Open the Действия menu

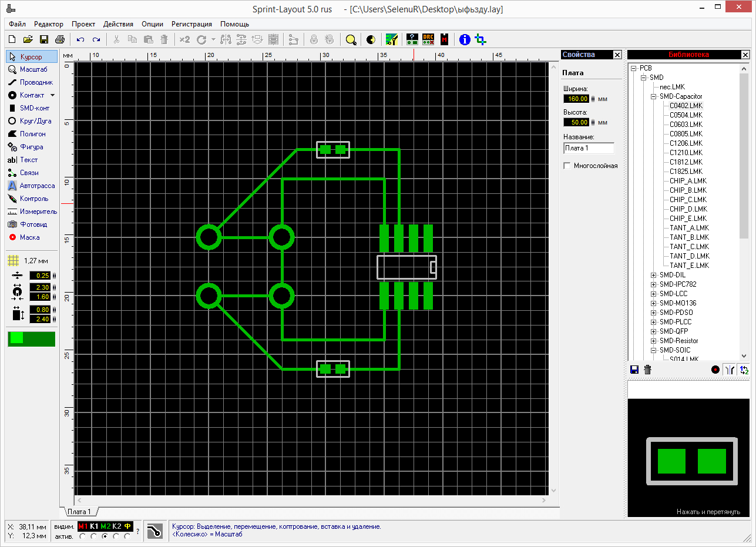click(118, 24)
